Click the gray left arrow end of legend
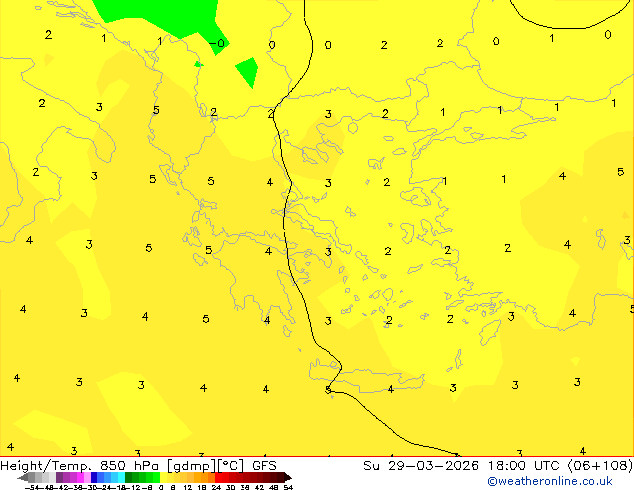Viewport: 634px width, 490px height. click(x=23, y=477)
